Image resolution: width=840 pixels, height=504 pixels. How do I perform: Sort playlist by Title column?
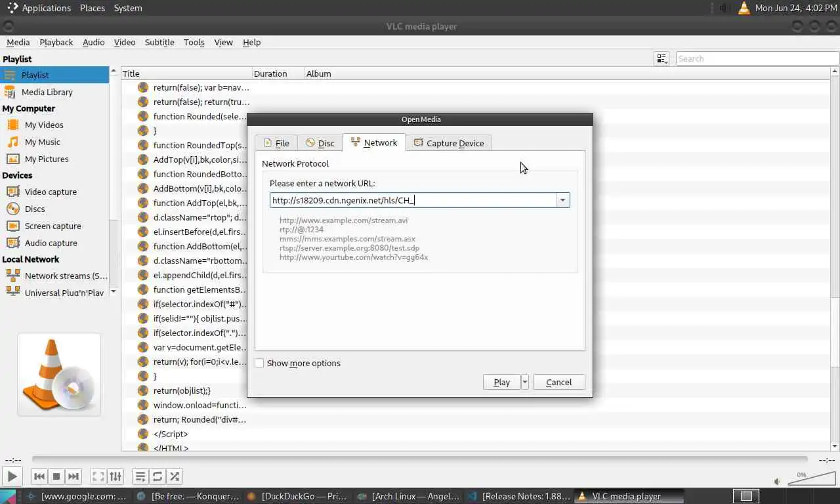pos(186,73)
